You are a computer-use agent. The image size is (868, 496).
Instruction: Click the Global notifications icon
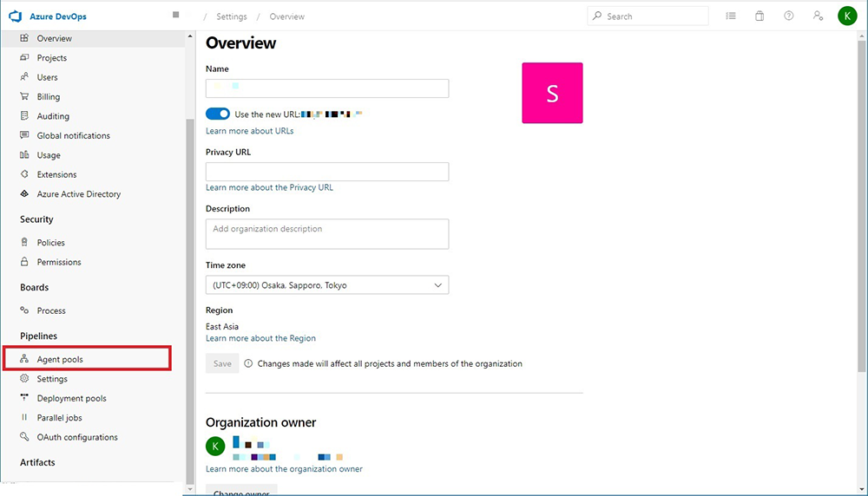pyautogui.click(x=24, y=135)
